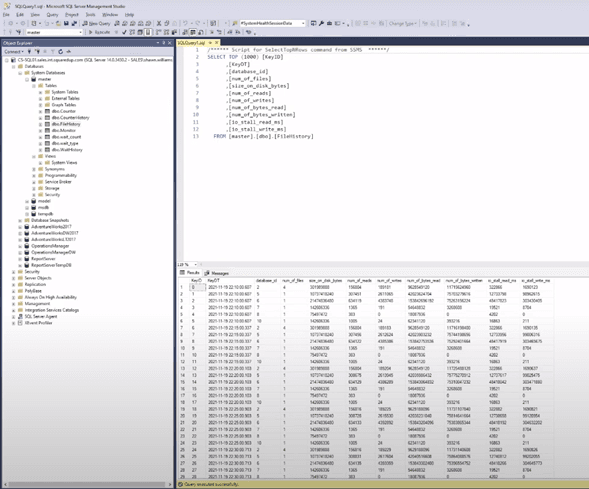
Task: Click Specify Values for Template Parameters icon
Action: click(x=248, y=32)
